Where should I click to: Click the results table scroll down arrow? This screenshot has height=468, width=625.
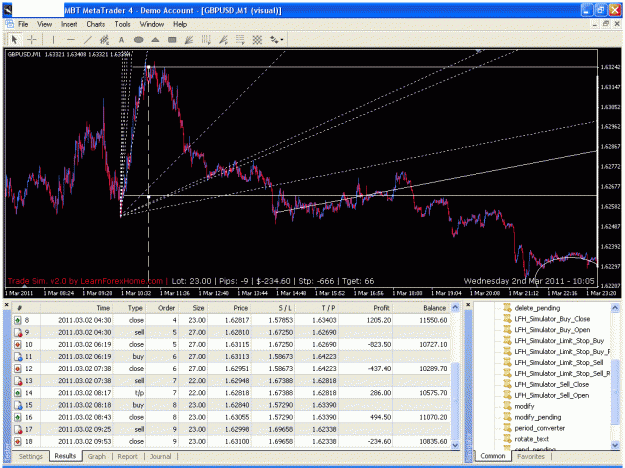click(x=455, y=445)
